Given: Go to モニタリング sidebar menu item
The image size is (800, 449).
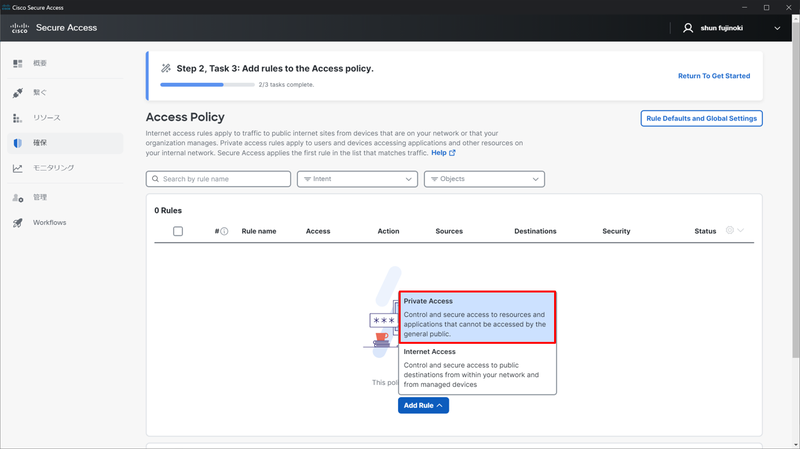Looking at the screenshot, I should [65, 168].
